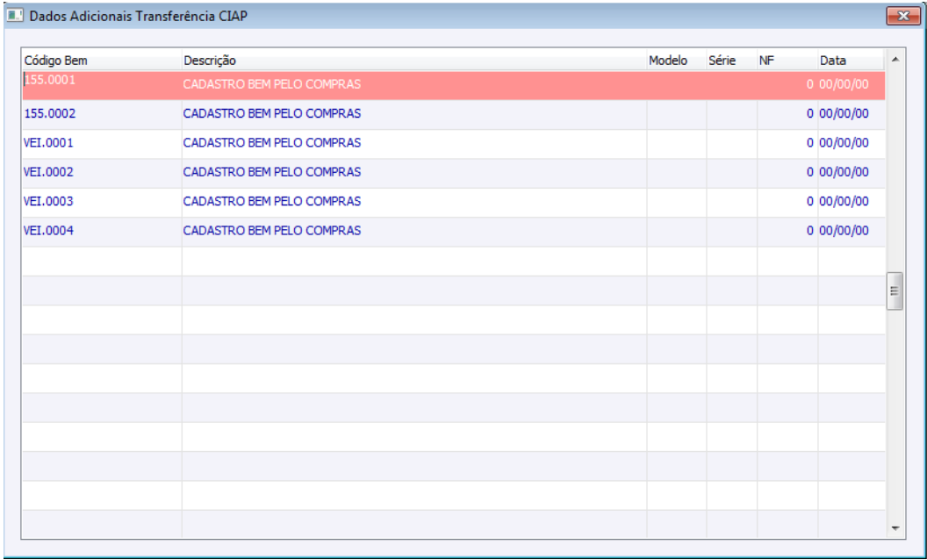Click the Código Bem column header
This screenshot has height=560, width=927.
click(102, 61)
